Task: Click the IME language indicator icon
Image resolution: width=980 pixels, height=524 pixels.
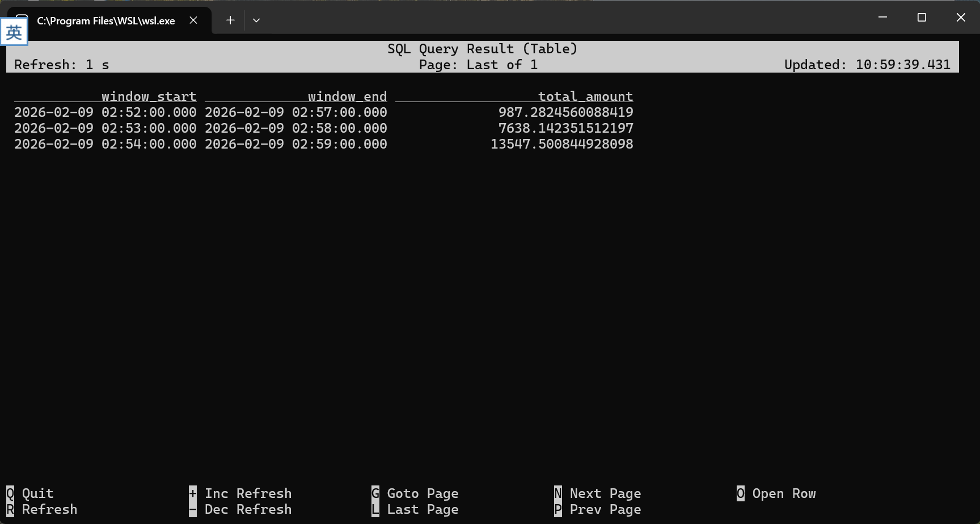Action: (14, 32)
